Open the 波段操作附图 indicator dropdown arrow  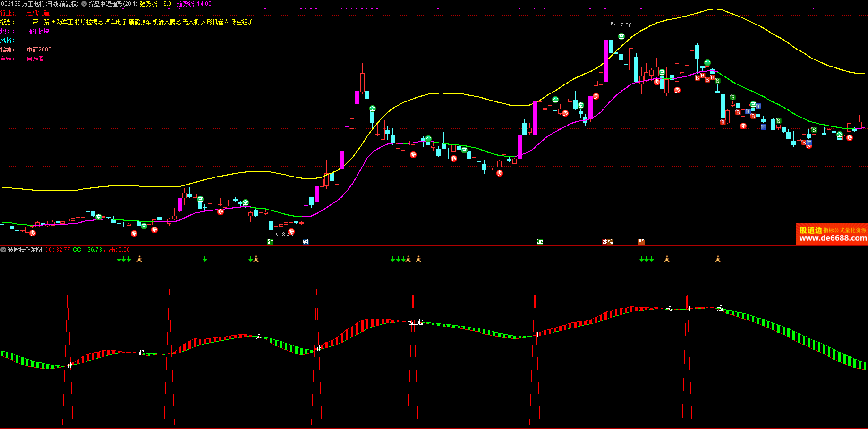tap(3, 250)
